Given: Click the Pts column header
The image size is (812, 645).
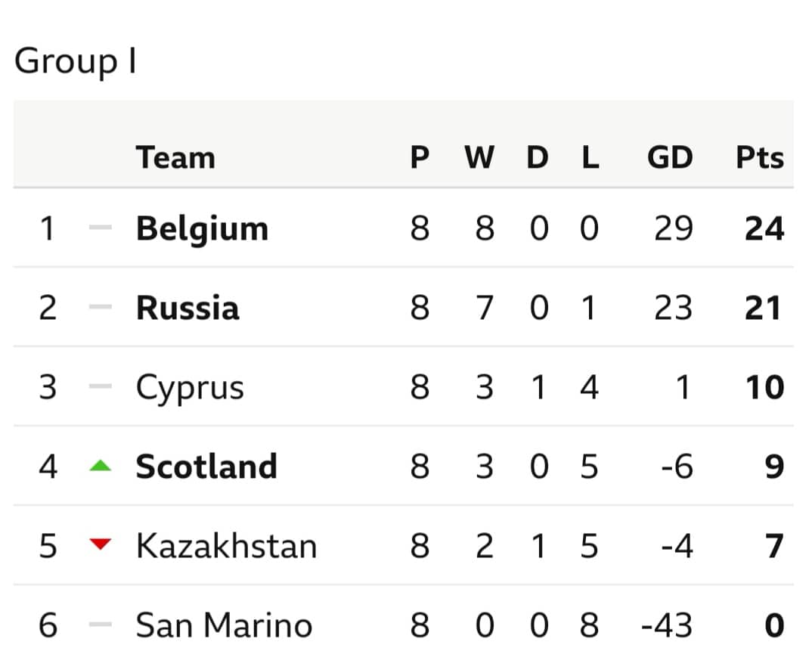Looking at the screenshot, I should point(760,157).
